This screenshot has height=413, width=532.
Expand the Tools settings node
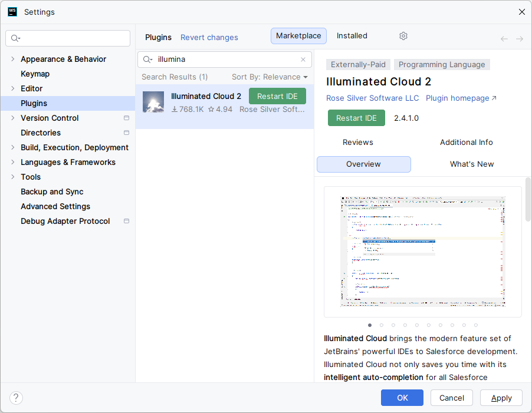click(x=12, y=177)
